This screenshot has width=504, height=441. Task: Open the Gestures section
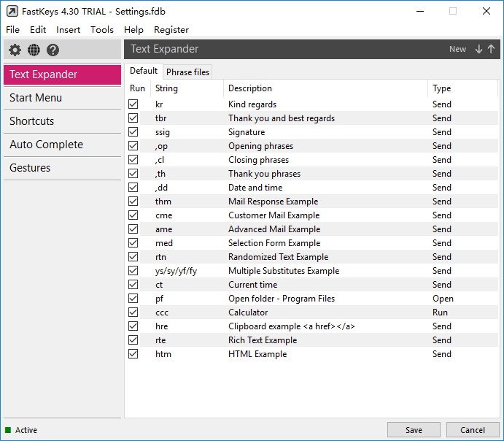(62, 168)
